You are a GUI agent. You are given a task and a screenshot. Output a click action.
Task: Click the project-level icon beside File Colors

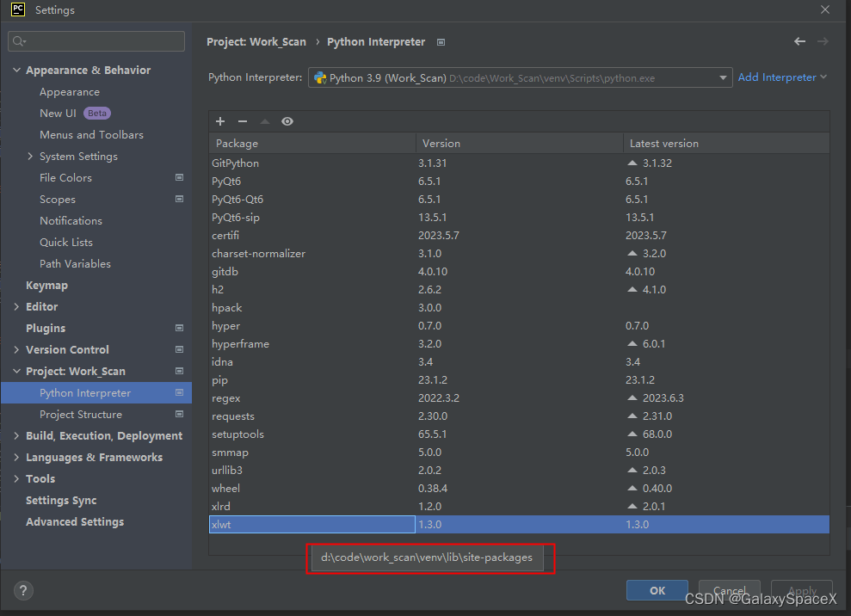point(179,177)
